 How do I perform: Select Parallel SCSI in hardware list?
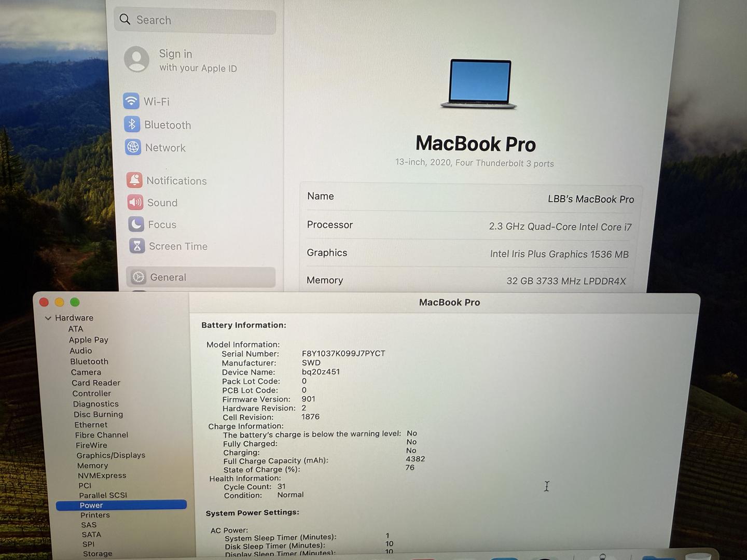click(103, 495)
